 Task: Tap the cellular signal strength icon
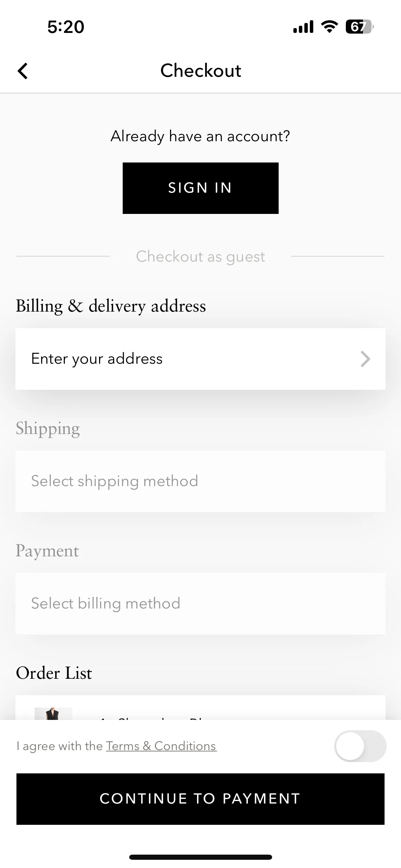(x=303, y=27)
